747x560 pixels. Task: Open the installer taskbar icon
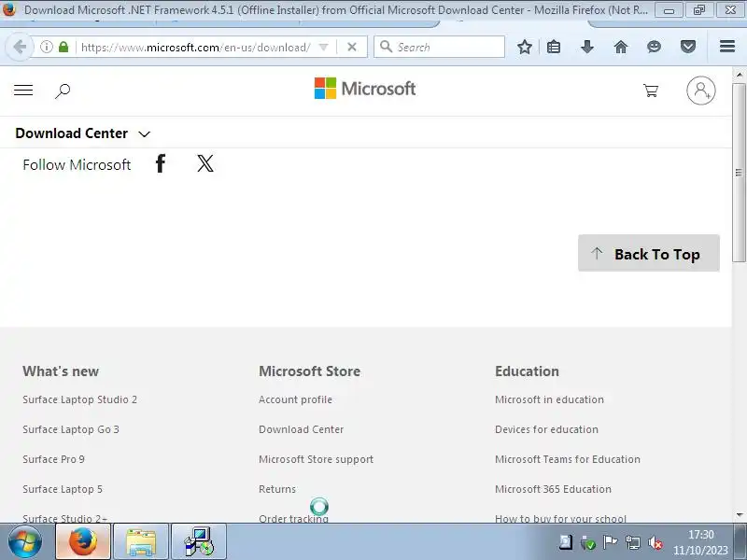pos(199,541)
